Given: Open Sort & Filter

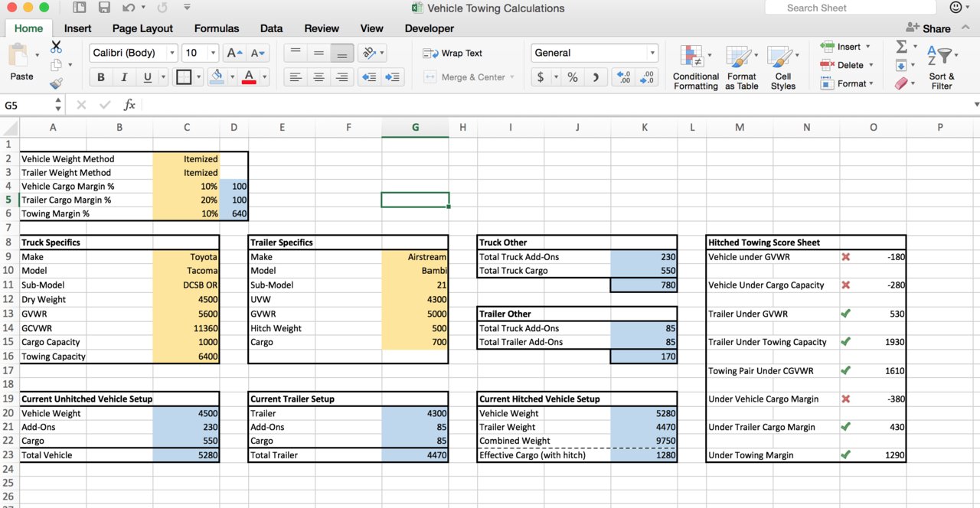Looking at the screenshot, I should point(942,67).
